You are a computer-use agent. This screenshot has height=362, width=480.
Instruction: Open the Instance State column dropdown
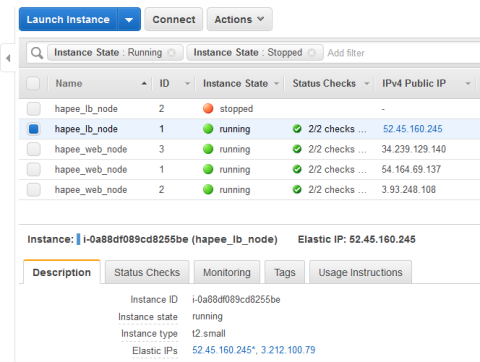(x=276, y=84)
